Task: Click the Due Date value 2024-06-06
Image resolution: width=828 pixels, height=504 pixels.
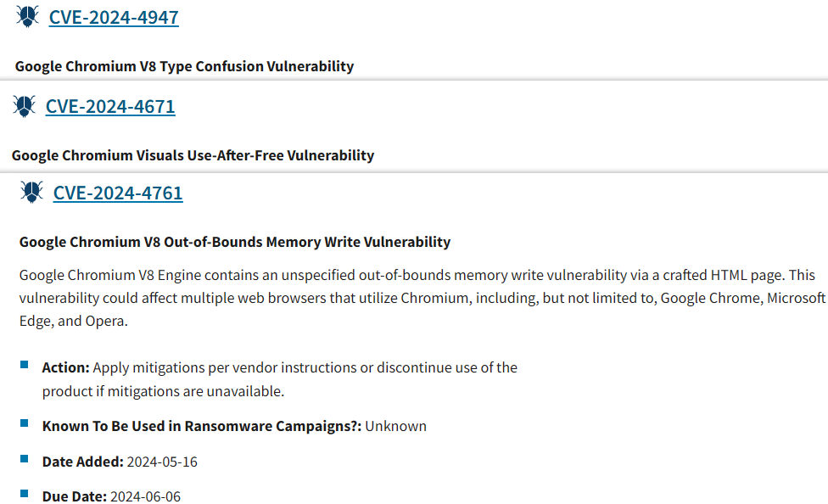Action: coord(147,496)
